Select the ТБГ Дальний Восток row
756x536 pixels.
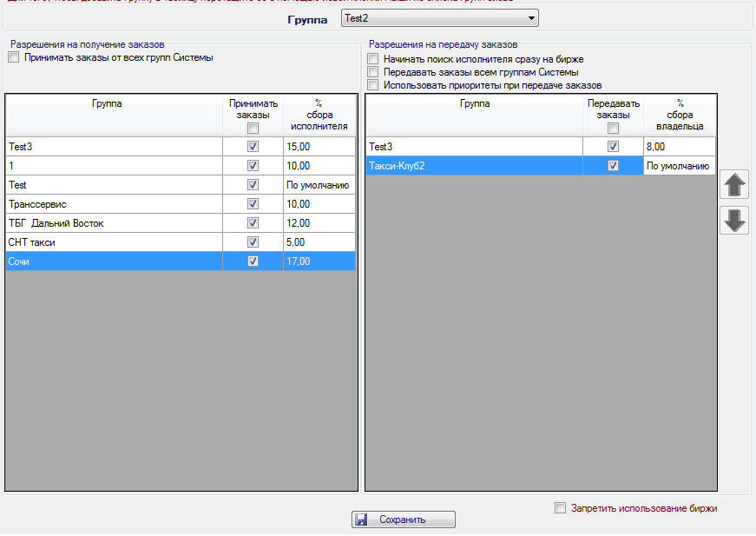(113, 223)
